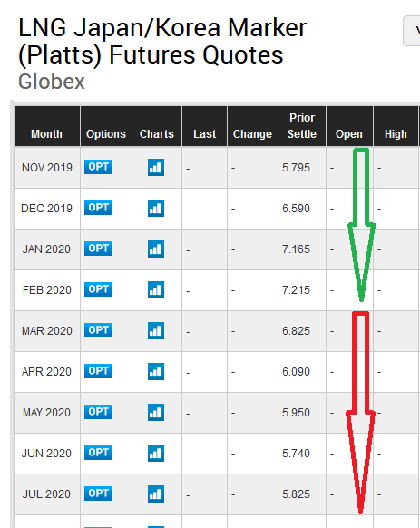Viewport: 420px width, 528px height.
Task: Click OPT button for MAR 2020
Action: point(98,330)
